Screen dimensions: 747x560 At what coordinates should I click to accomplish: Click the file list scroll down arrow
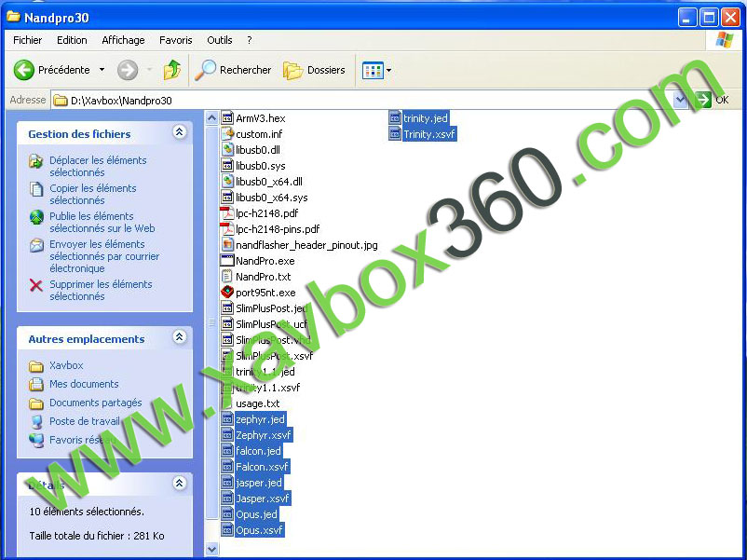(x=212, y=549)
